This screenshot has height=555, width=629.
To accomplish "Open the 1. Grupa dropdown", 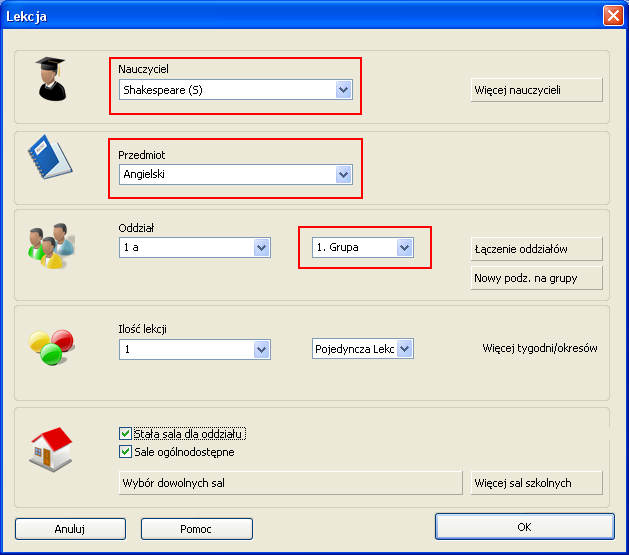I will click(x=363, y=247).
